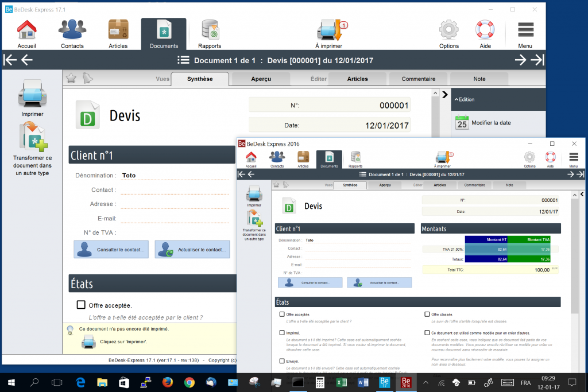Open Accueil in BeDesk Express 2016 window

[x=251, y=160]
